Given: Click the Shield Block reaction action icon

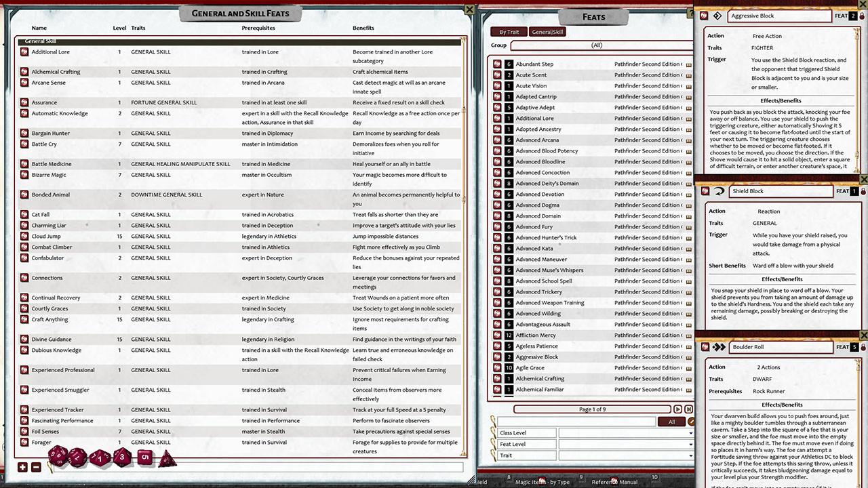Looking at the screenshot, I should 718,190.
